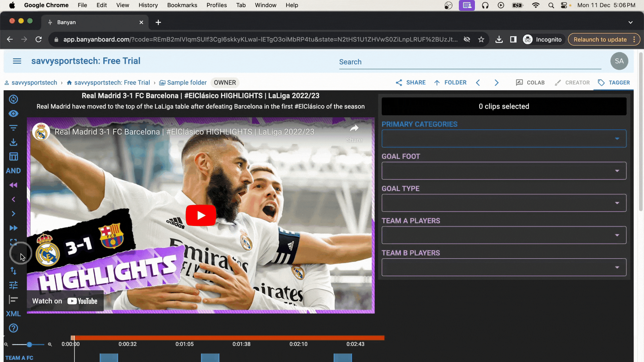The image size is (644, 362).
Task: Open the table layout icon in sidebar
Action: coord(13,157)
